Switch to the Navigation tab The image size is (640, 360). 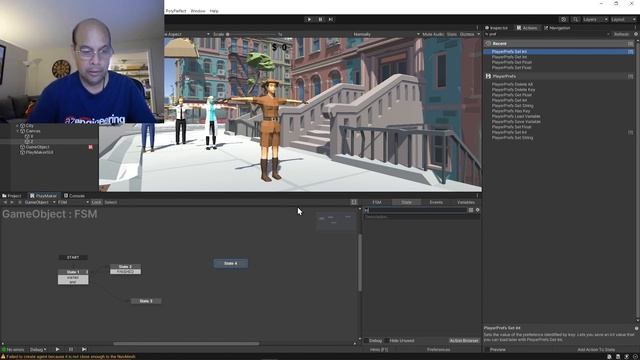pos(557,28)
